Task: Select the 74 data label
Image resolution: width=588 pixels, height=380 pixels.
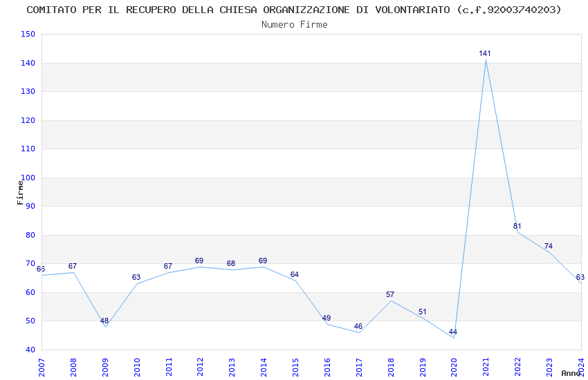Action: tap(549, 246)
